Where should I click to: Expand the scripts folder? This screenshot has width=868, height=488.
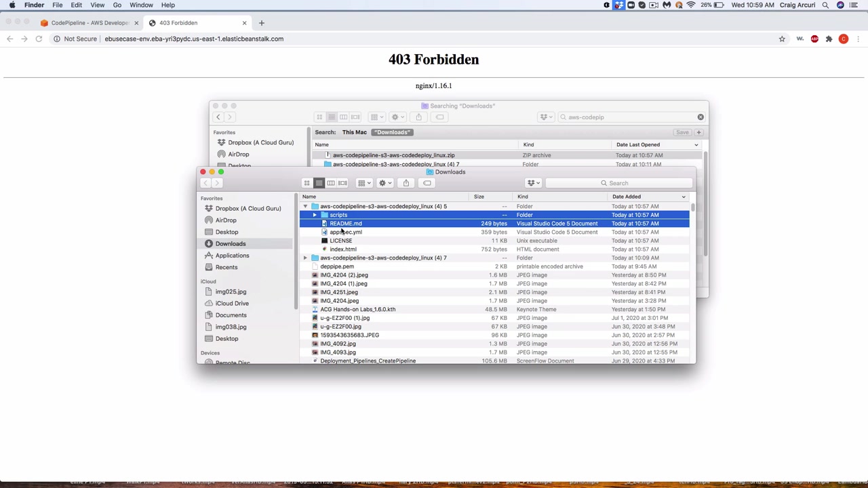coord(315,215)
